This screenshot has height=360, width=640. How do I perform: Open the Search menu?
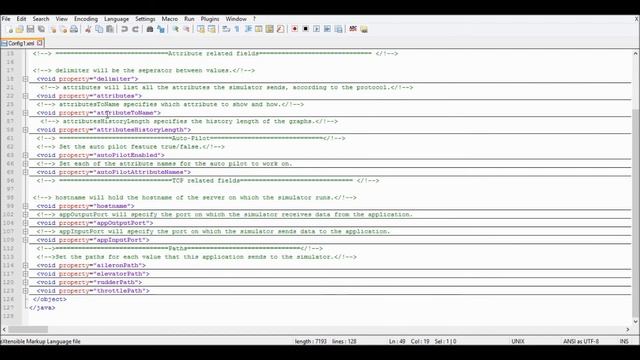41,19
